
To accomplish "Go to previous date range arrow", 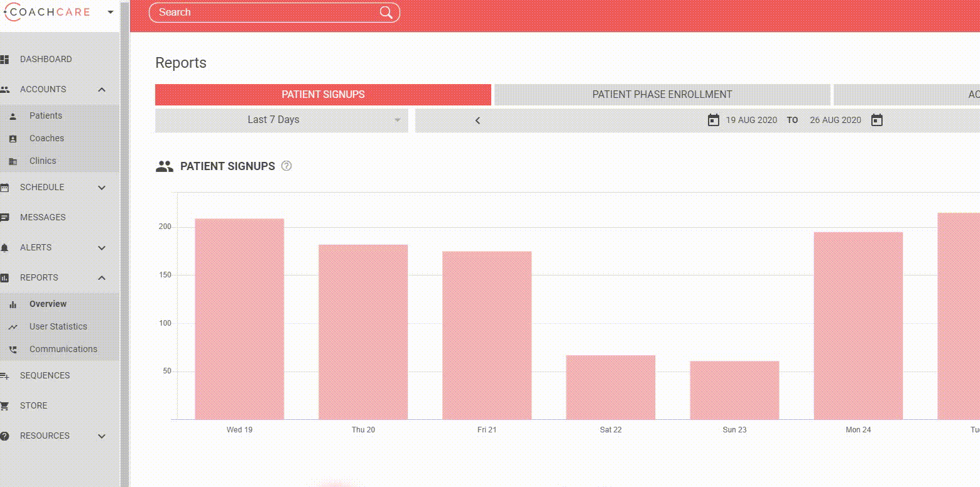I will [477, 120].
